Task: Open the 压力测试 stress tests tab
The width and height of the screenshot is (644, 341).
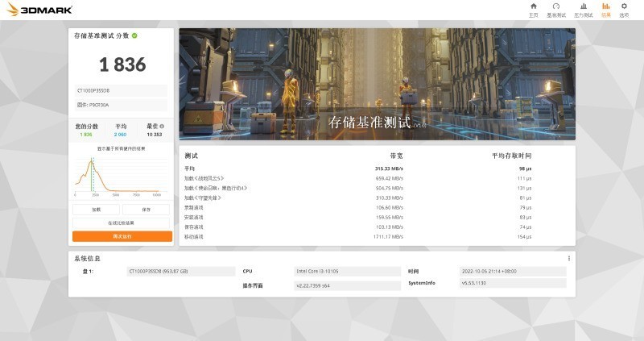Action: (x=583, y=10)
